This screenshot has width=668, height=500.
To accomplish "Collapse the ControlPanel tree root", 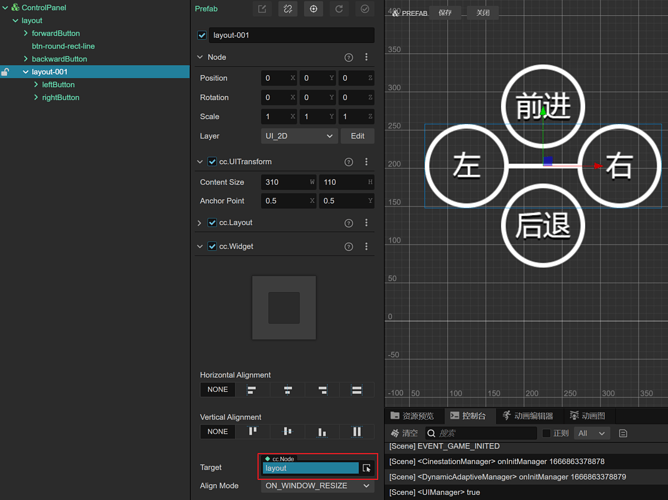I will point(5,8).
